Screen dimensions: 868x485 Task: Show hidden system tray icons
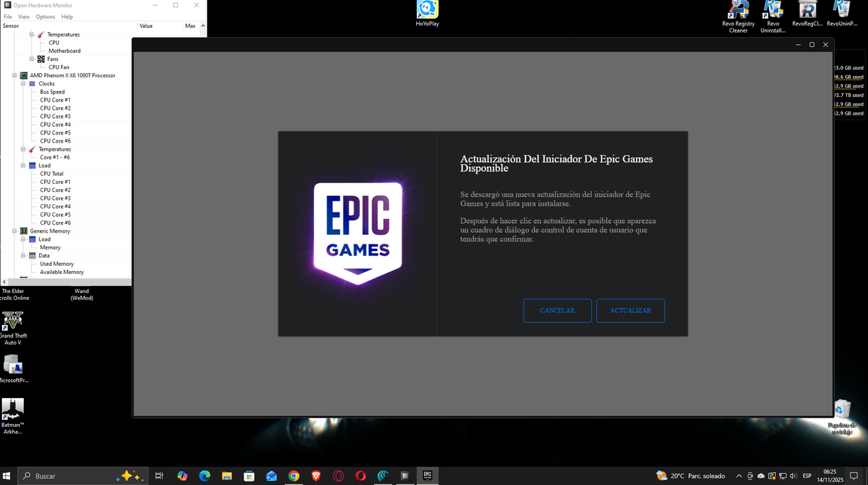click(739, 476)
